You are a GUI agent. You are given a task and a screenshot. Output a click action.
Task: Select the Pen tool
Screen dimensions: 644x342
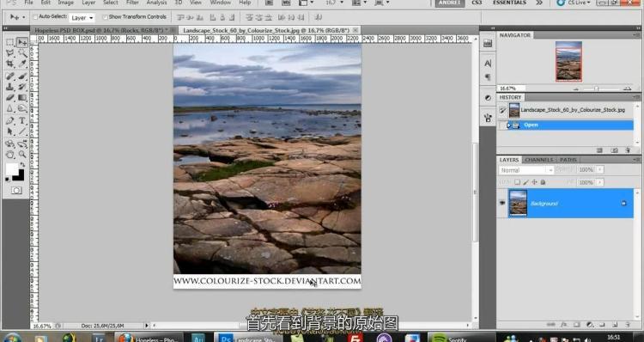[9, 121]
